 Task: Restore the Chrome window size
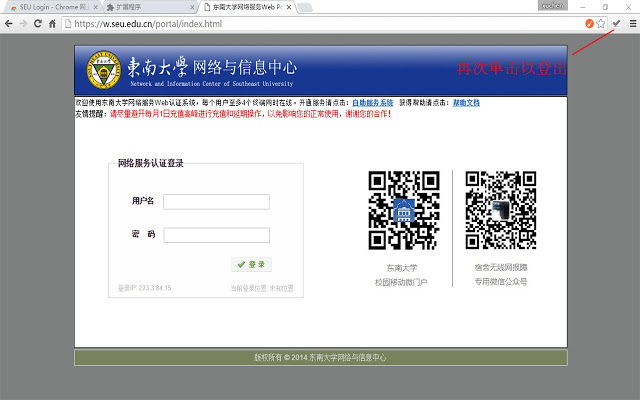pyautogui.click(x=605, y=7)
